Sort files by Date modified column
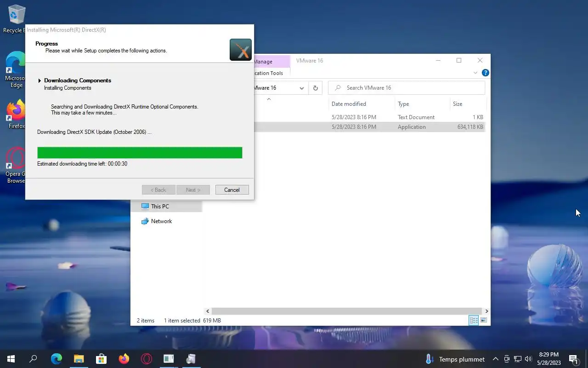Viewport: 588px width, 368px height. (362, 104)
